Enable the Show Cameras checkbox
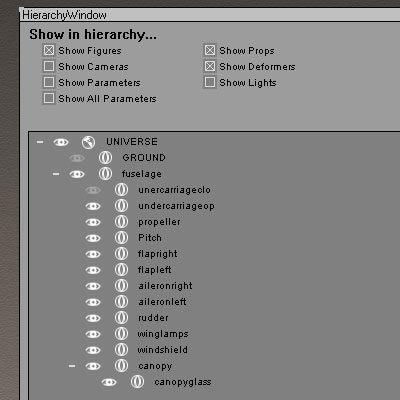This screenshot has height=400, width=400. point(49,66)
